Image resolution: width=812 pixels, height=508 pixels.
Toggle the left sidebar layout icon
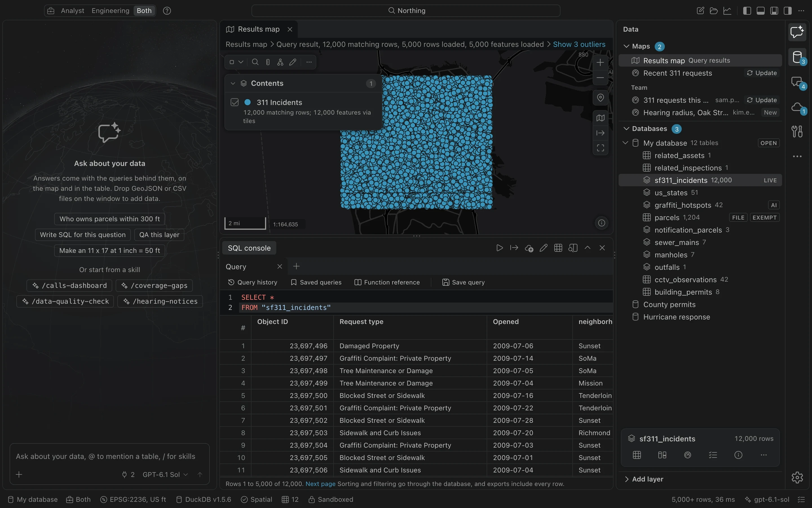point(747,11)
